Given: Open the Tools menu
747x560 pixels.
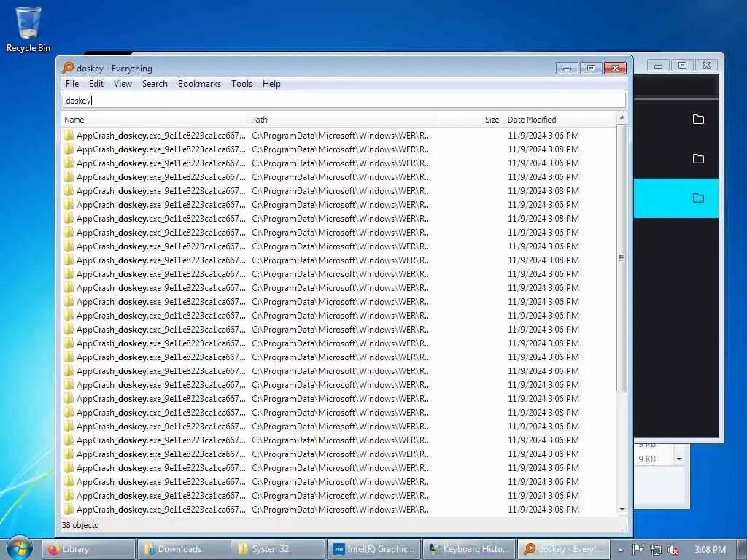Looking at the screenshot, I should coord(241,84).
